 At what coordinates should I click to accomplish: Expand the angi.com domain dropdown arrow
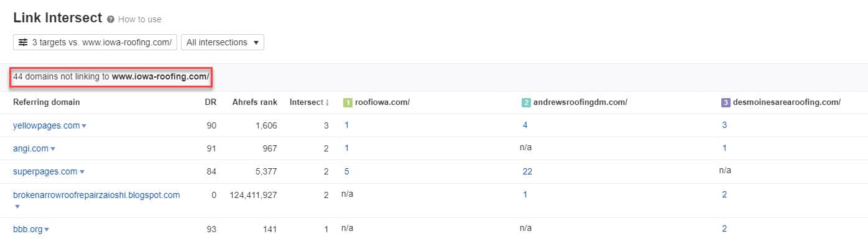53,149
